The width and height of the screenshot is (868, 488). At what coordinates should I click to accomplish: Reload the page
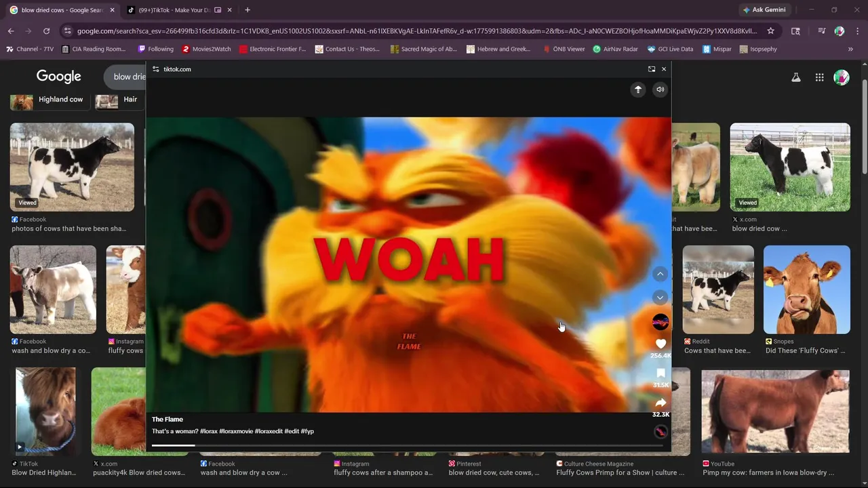coord(46,31)
